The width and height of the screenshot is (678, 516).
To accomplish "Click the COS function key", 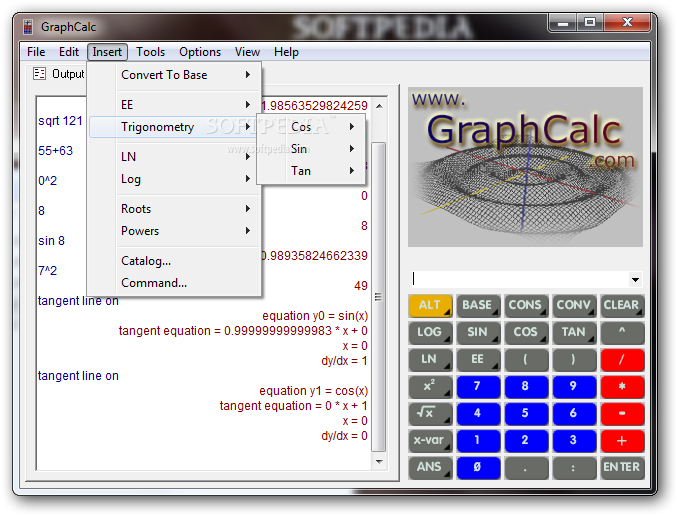I will 526,333.
